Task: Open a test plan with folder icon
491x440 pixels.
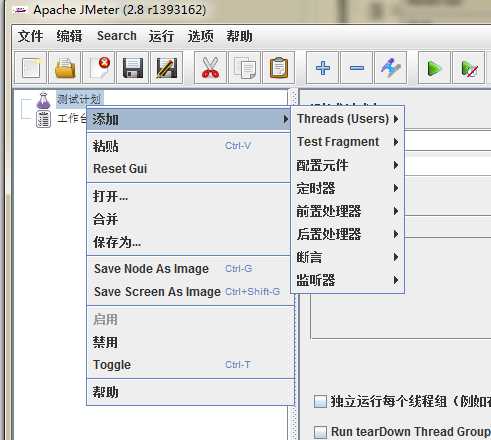Action: [65, 68]
